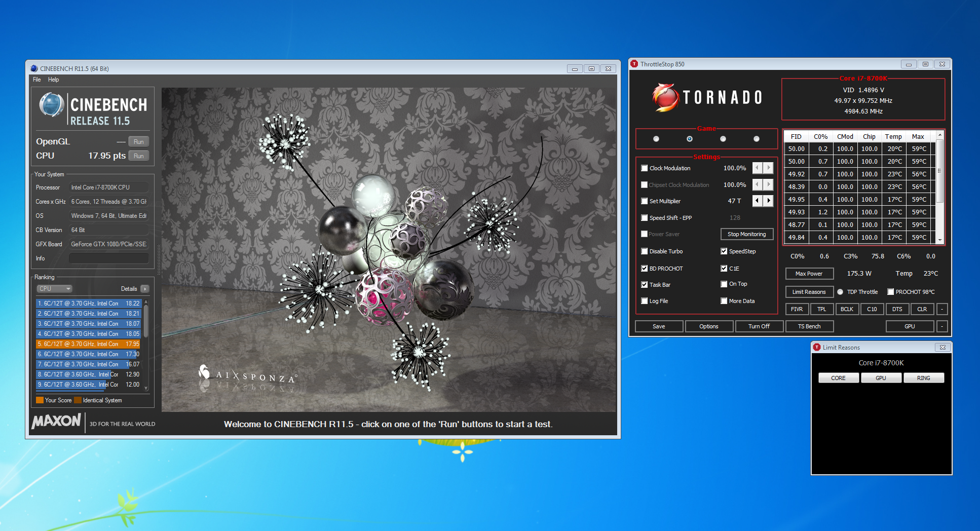
Task: Uncheck the BD PROCHOT checkbox
Action: coord(645,269)
